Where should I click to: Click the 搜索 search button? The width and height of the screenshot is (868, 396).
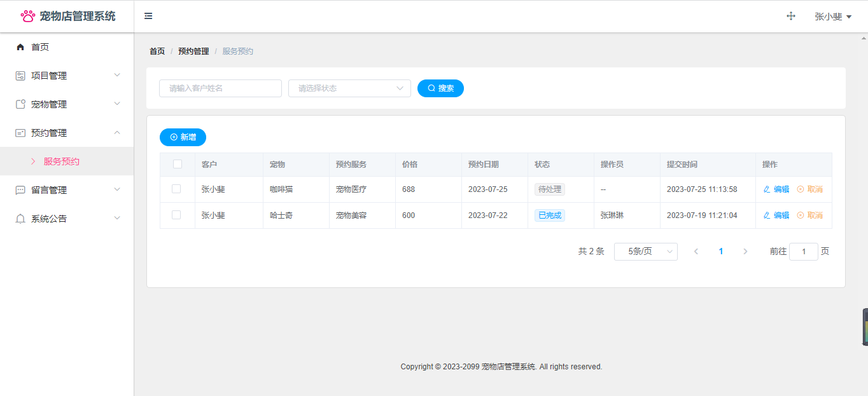440,88
